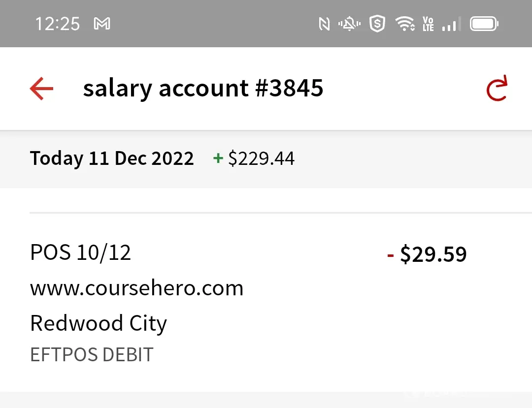Tap the shield security status icon
This screenshot has height=408, width=532.
click(377, 24)
